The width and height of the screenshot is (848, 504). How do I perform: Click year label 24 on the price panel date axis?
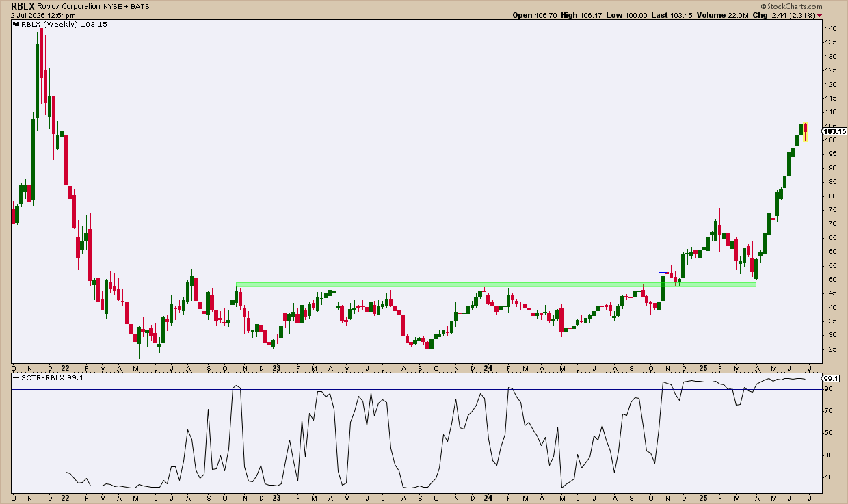[488, 367]
